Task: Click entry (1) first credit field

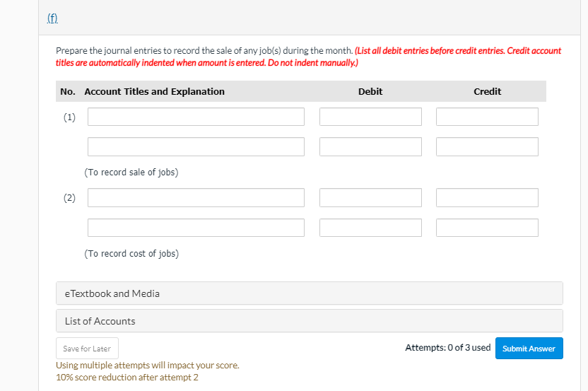Action: [487, 117]
